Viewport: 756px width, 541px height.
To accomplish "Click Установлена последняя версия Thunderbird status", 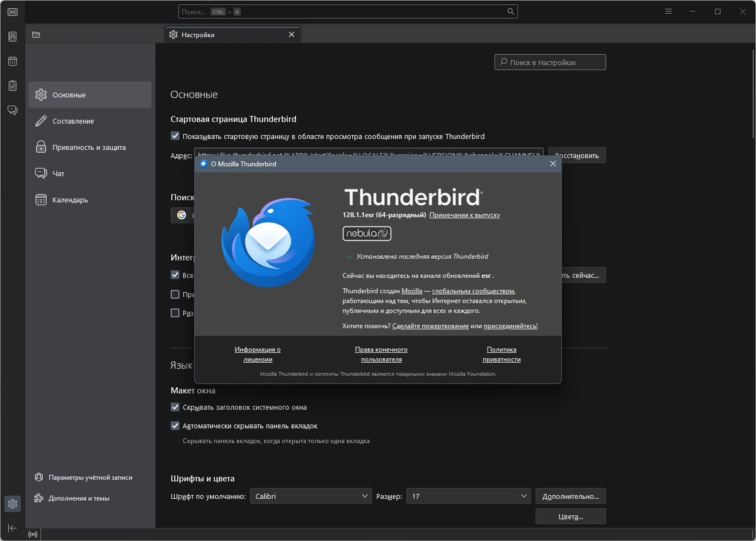I will tap(422, 256).
